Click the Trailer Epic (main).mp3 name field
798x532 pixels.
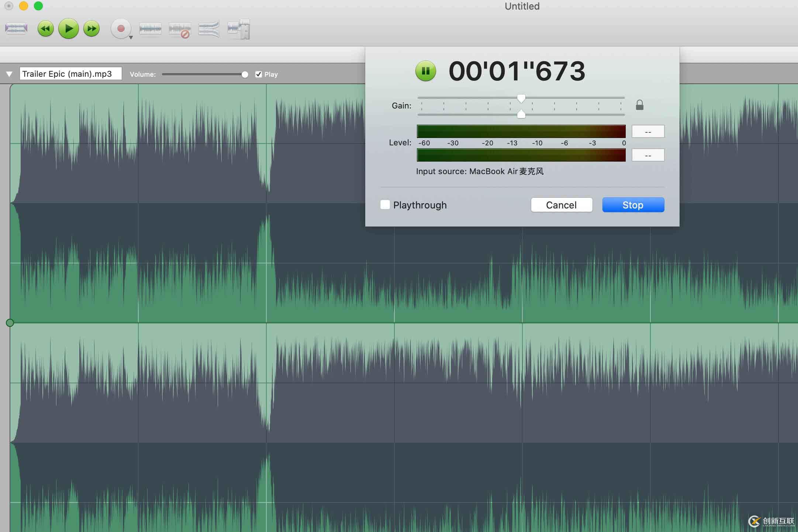coord(70,74)
